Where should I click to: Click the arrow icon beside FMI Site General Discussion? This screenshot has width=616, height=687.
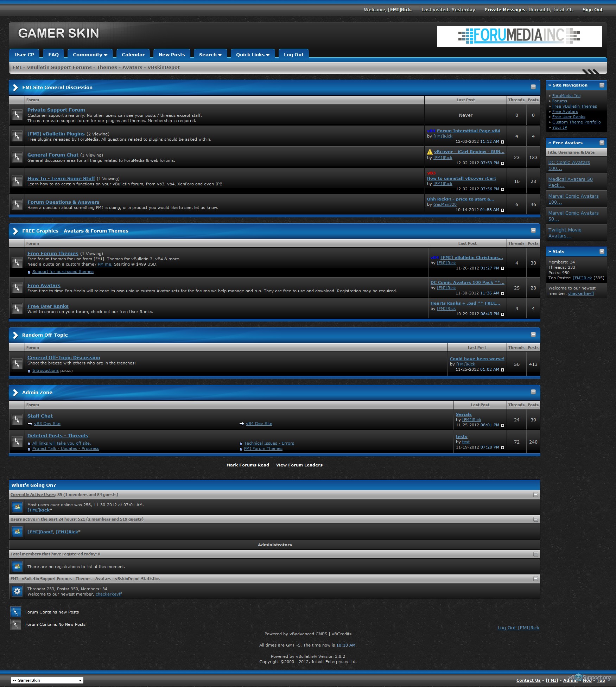pos(15,88)
